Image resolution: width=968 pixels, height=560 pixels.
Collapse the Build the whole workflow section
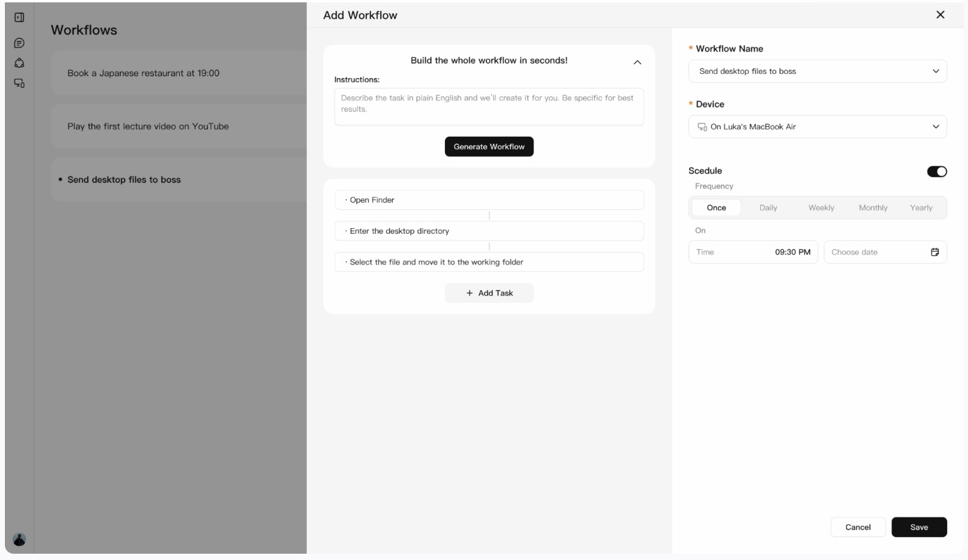(x=636, y=63)
